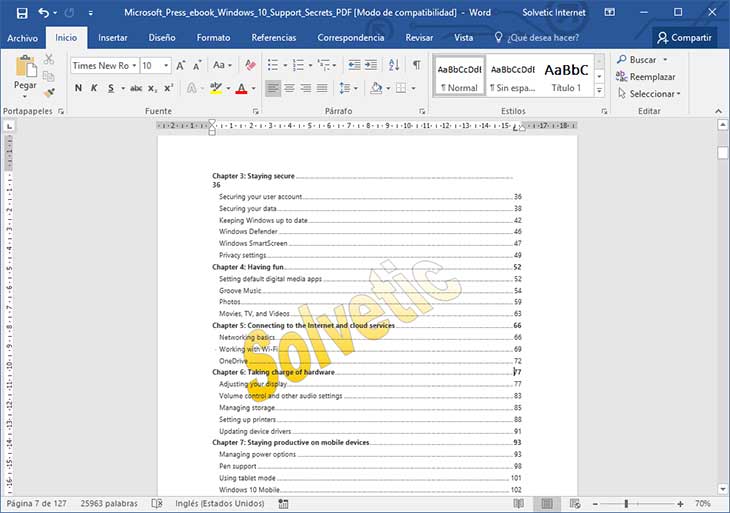Click the Paste (Pegar) clipboard icon
Screen dimensions: 730x513
click(26, 66)
